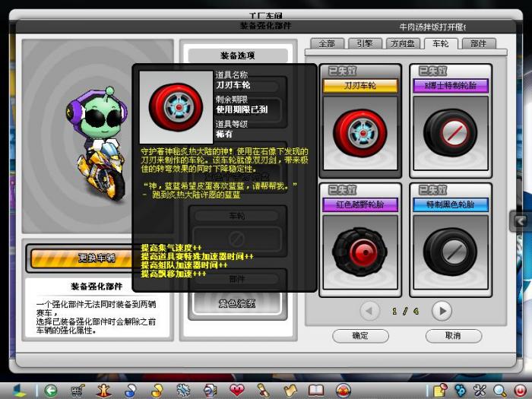
Task: Open the open book icon
Action: tap(316, 391)
